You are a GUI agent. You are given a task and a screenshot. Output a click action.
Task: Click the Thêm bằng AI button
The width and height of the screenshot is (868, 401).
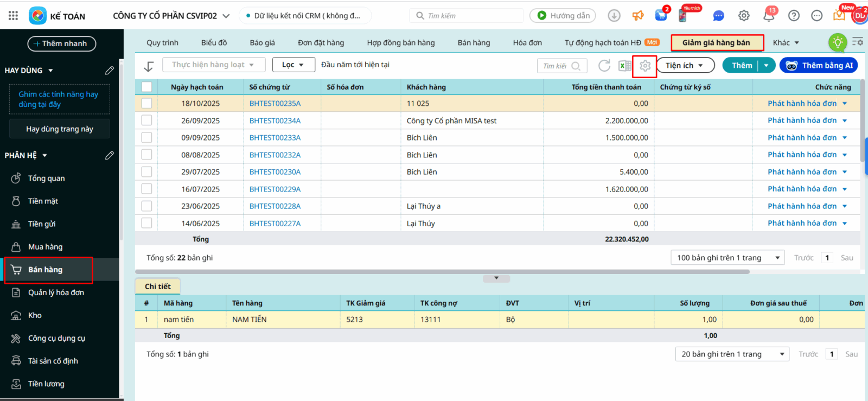pyautogui.click(x=819, y=65)
